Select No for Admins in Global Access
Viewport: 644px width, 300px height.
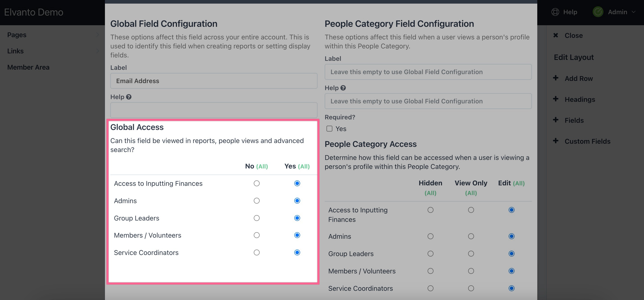click(256, 201)
